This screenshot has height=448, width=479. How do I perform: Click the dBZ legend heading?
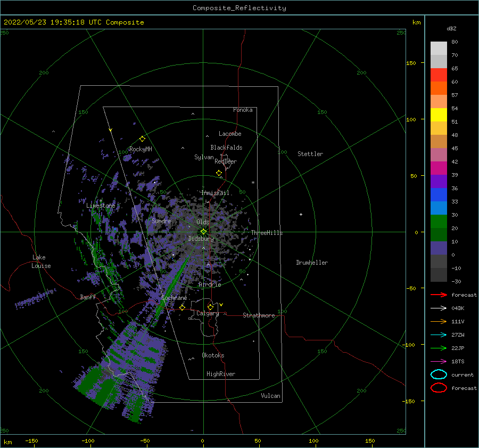tap(451, 28)
